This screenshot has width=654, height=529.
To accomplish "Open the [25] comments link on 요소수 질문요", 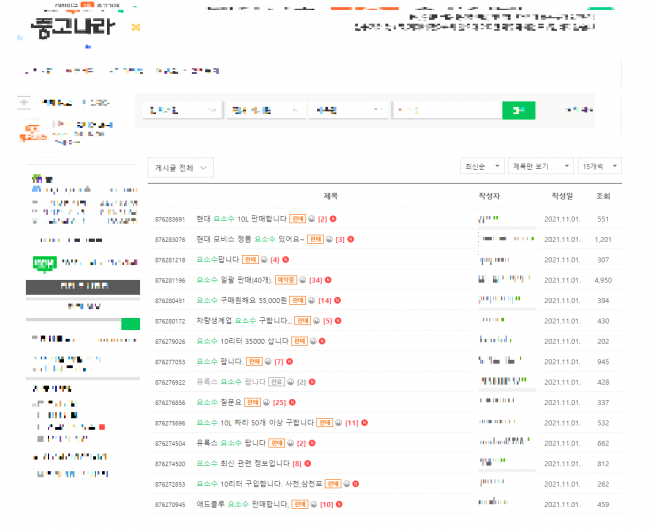I will [279, 403].
